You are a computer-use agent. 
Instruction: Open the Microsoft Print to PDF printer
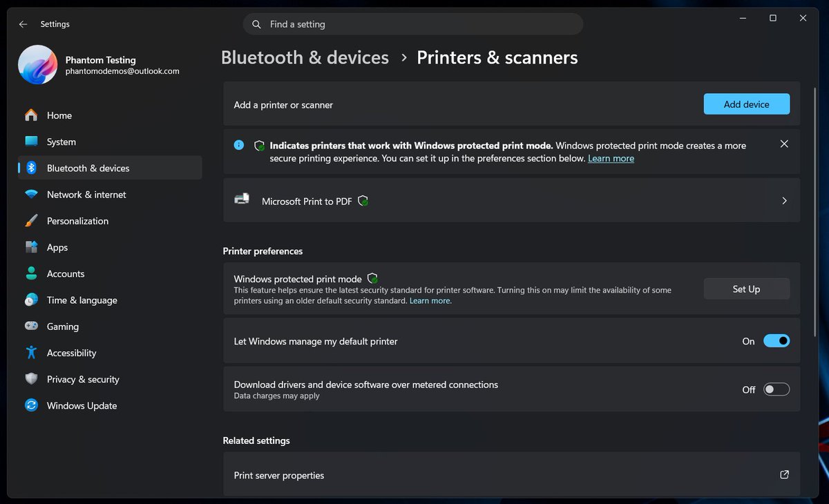[x=511, y=200]
